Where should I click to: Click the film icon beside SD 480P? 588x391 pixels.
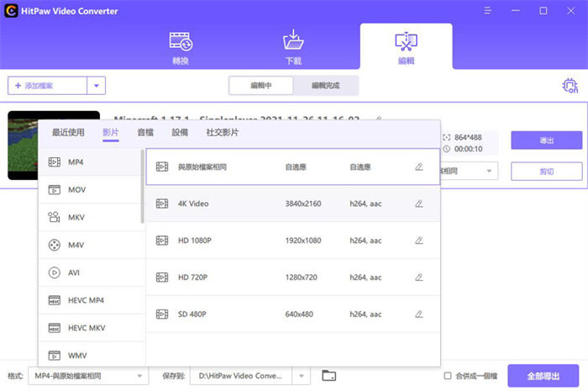tap(162, 314)
